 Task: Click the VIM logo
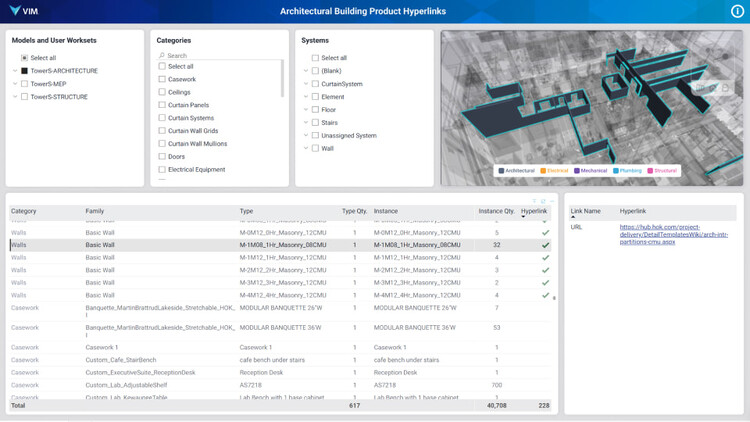23,11
